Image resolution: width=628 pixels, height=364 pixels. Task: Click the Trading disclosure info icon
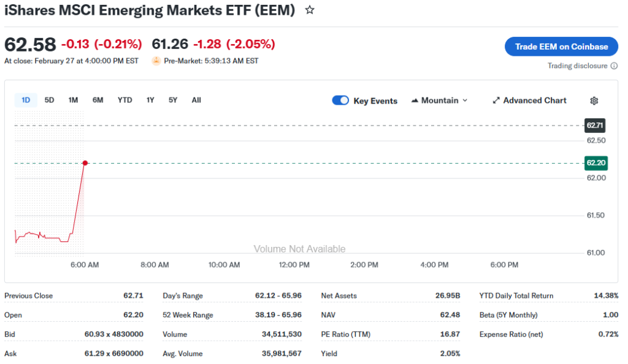pos(614,66)
